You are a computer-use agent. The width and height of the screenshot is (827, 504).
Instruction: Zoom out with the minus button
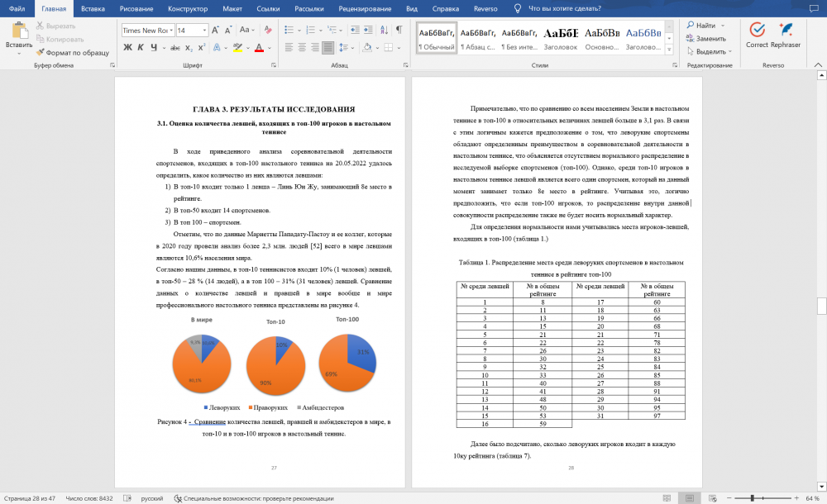[x=729, y=498]
